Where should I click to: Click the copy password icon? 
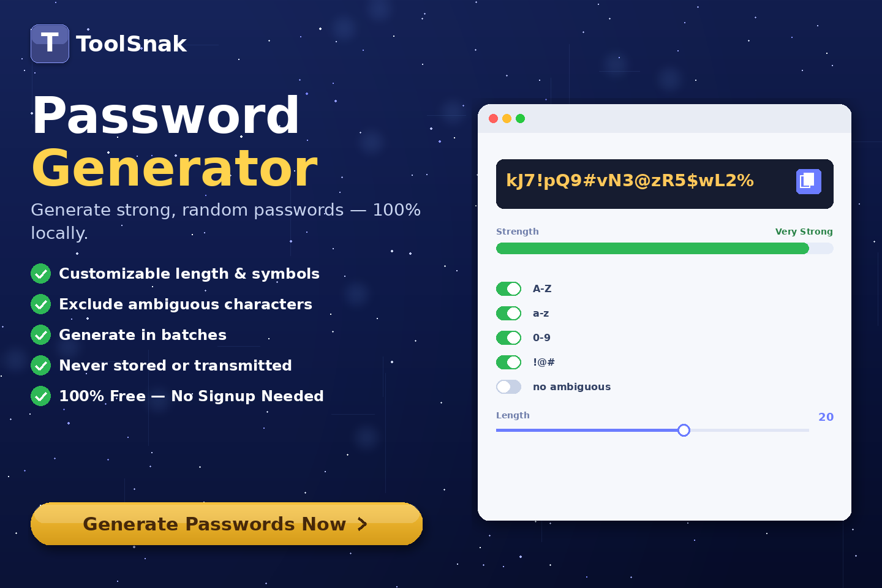[x=809, y=181]
